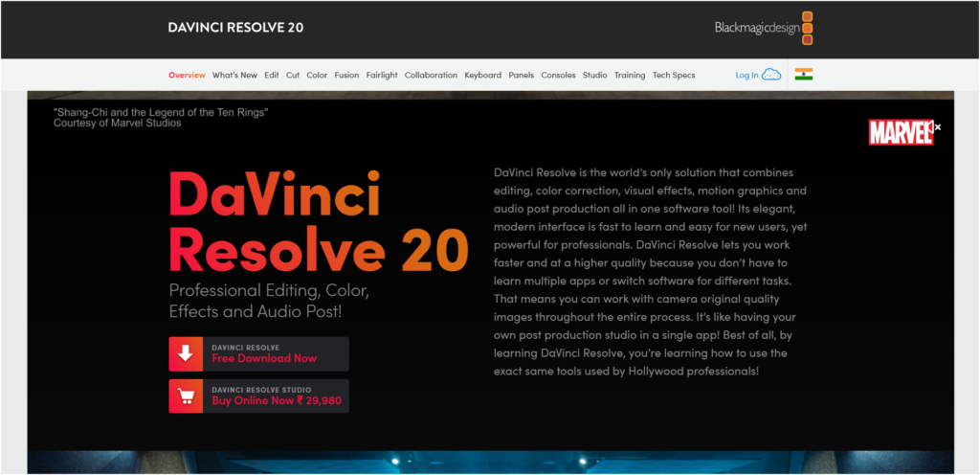Switch to the Fusion tab
Screen dimensions: 980x475
click(346, 75)
